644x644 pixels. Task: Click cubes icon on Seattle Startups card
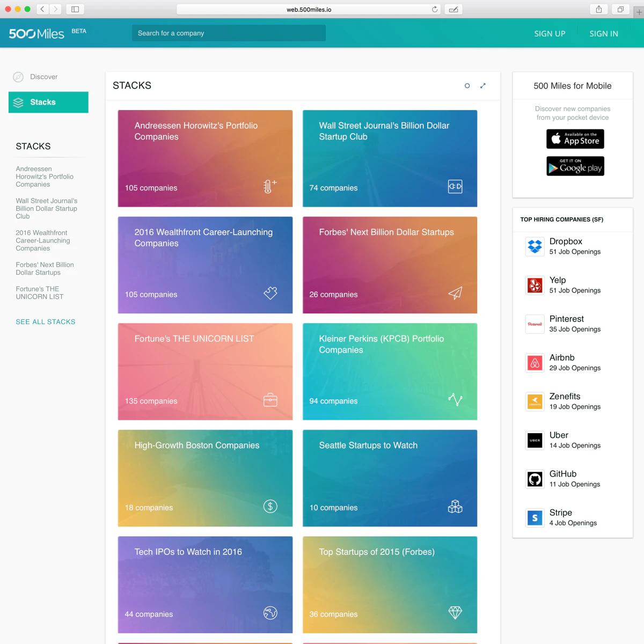click(455, 506)
